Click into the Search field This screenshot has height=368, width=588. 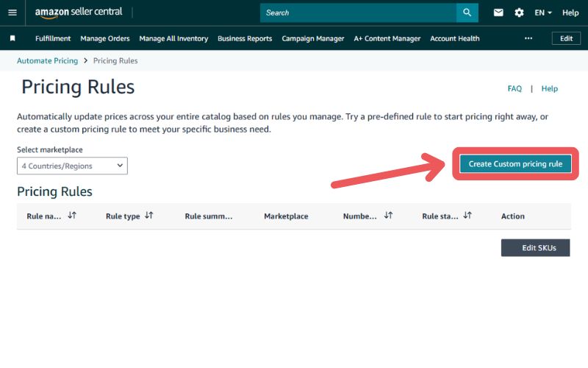[358, 13]
